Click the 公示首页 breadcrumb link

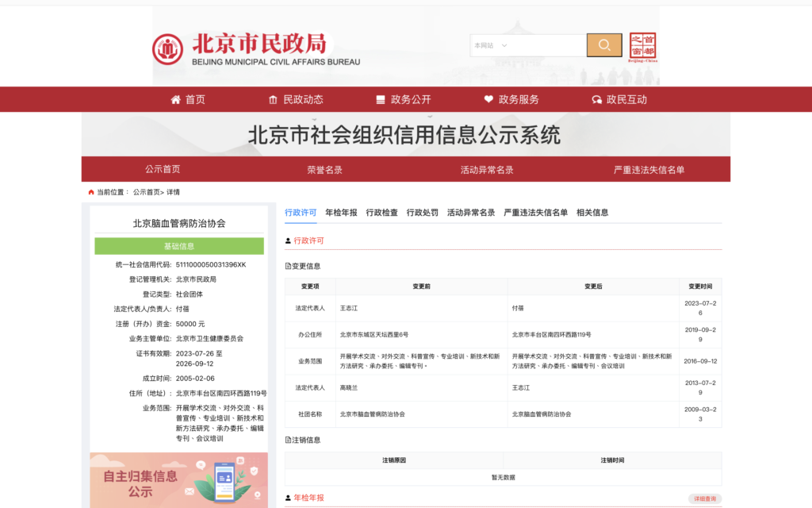[x=146, y=192]
